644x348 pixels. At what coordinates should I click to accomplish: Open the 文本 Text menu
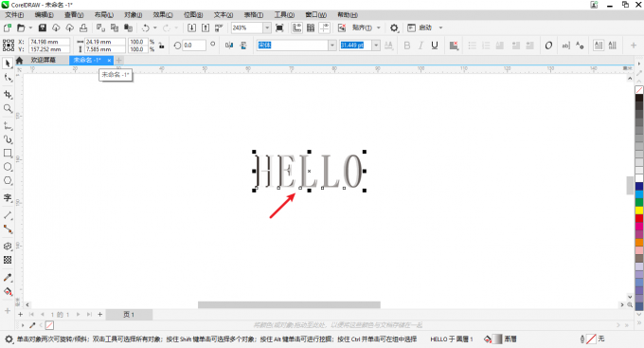(x=223, y=15)
